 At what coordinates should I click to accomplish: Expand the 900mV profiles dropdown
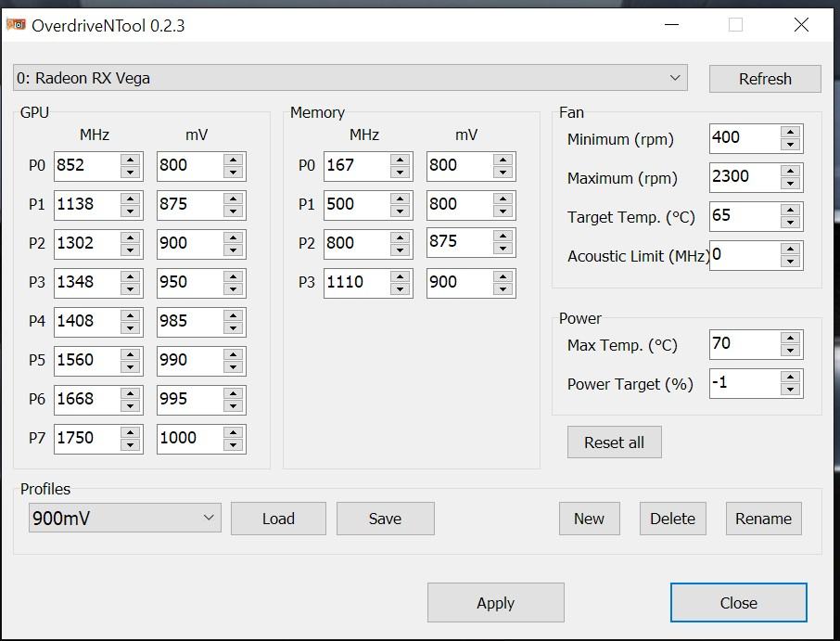(x=125, y=518)
